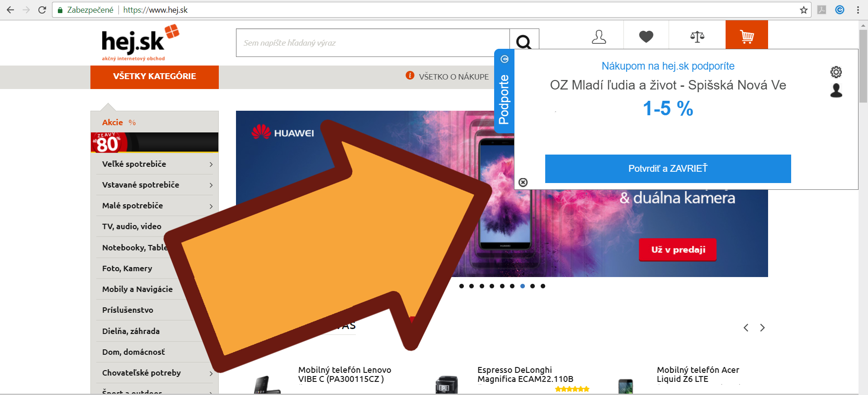Open Akcie % category
This screenshot has width=868, height=395.
click(x=119, y=122)
